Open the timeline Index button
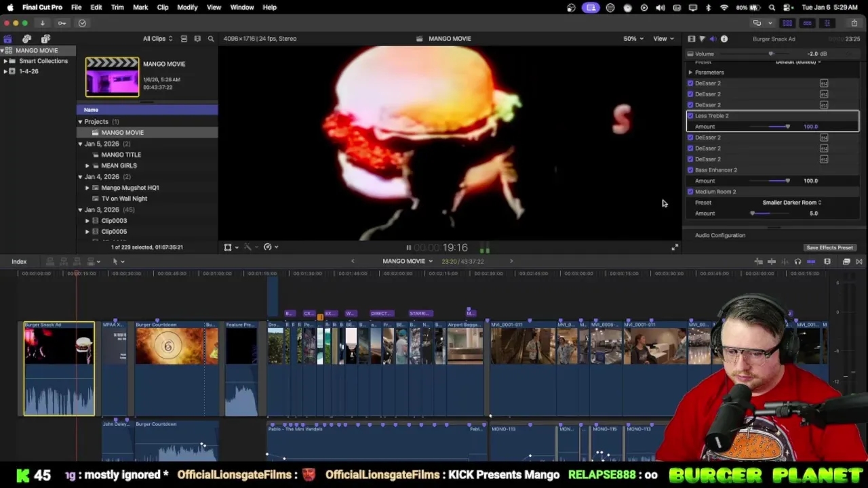Viewport: 868px width, 488px height. 19,262
